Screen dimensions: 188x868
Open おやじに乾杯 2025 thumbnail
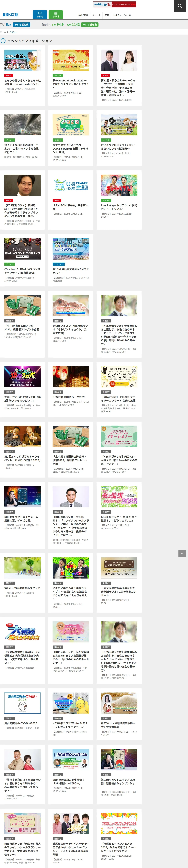(x=23, y=436)
